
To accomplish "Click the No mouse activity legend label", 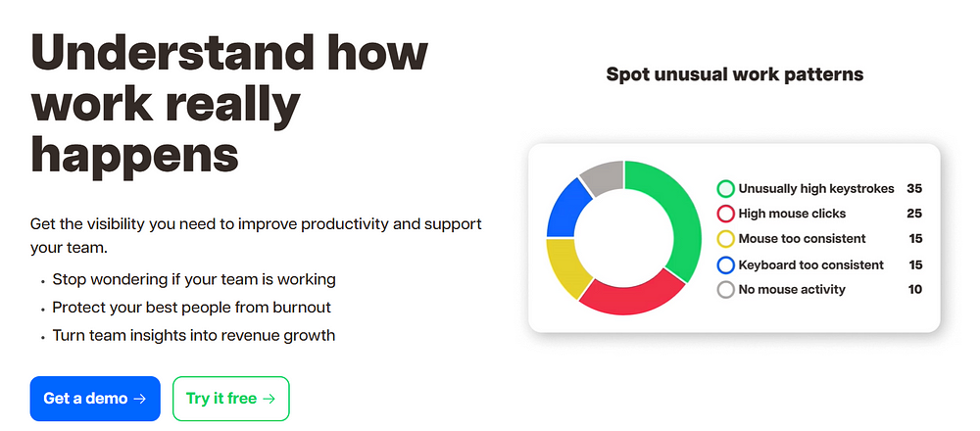I will (x=791, y=290).
